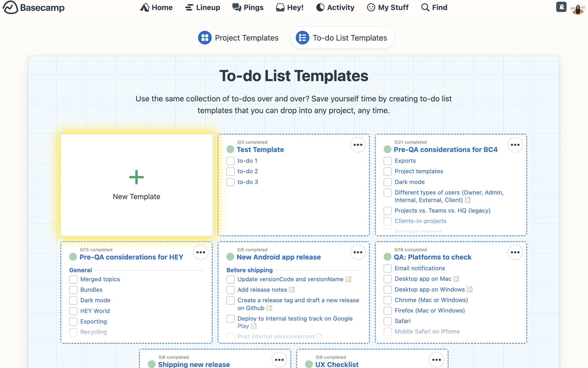Open Pings in top navigation
This screenshot has height=368, width=588.
pyautogui.click(x=248, y=7)
